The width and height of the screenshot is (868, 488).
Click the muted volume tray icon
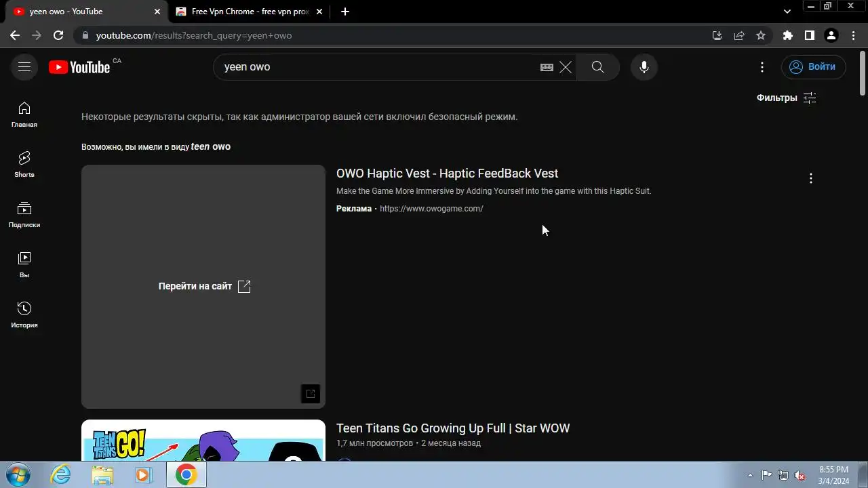point(800,475)
